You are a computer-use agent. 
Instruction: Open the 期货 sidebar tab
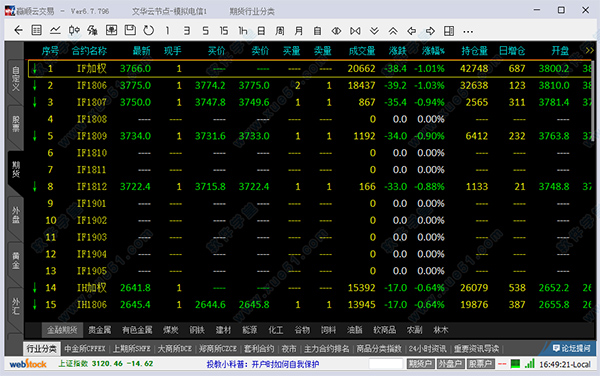point(15,169)
